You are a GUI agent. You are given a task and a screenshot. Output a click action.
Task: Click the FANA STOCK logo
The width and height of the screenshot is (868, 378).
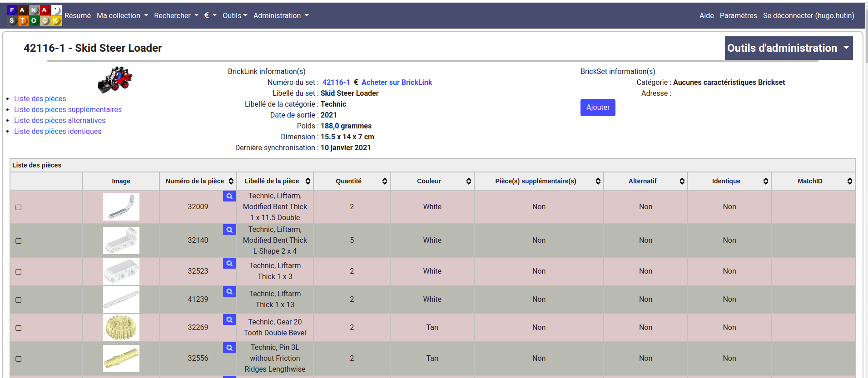(x=34, y=15)
